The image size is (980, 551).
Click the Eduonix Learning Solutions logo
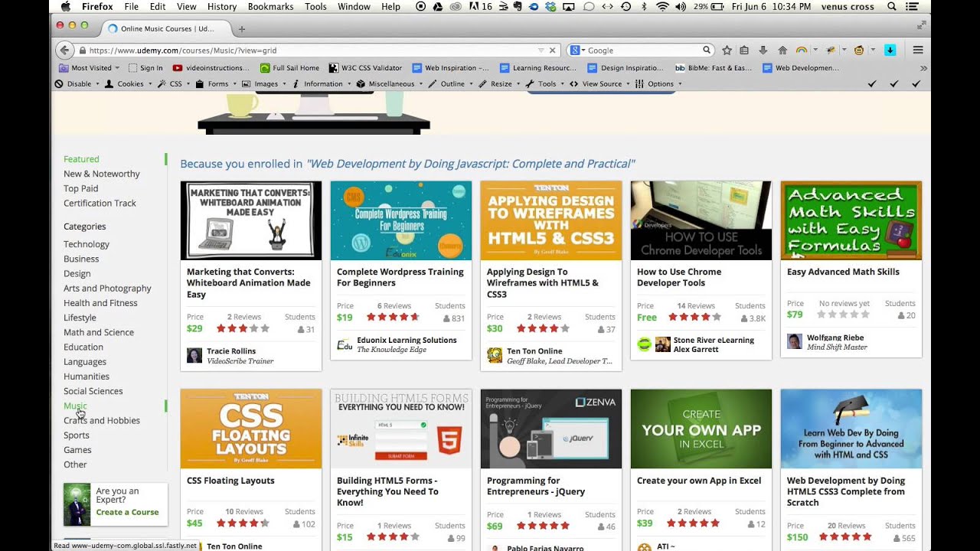[345, 344]
